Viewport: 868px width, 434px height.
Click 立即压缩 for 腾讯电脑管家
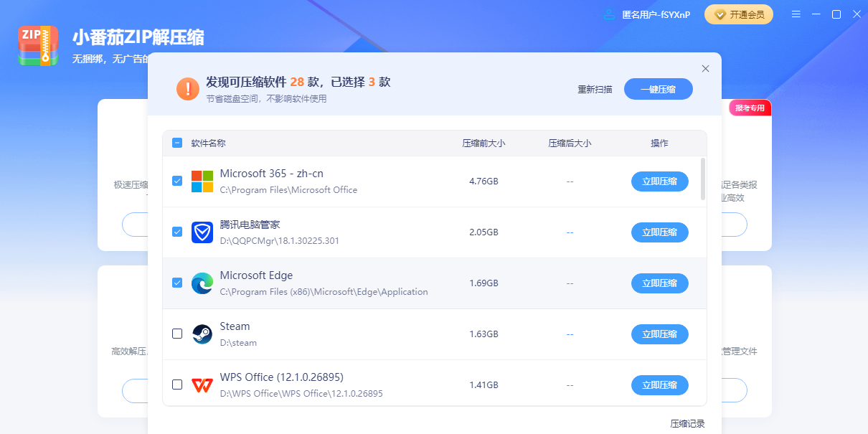660,232
